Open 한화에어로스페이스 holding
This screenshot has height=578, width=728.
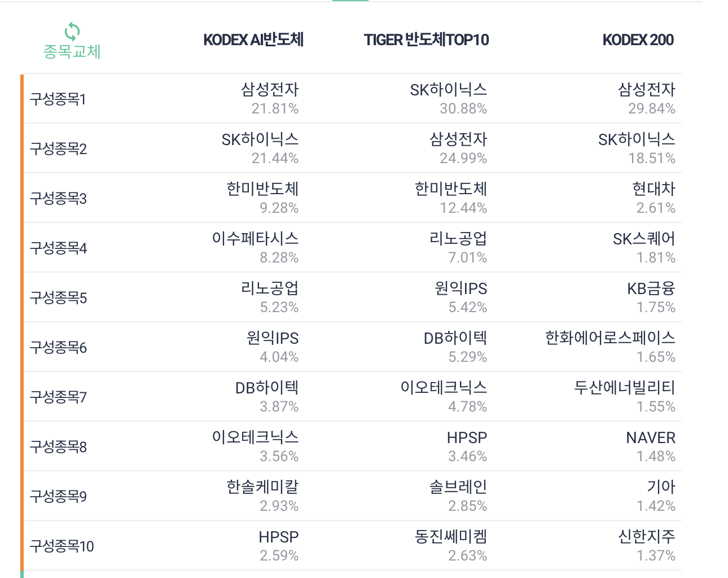[610, 338]
